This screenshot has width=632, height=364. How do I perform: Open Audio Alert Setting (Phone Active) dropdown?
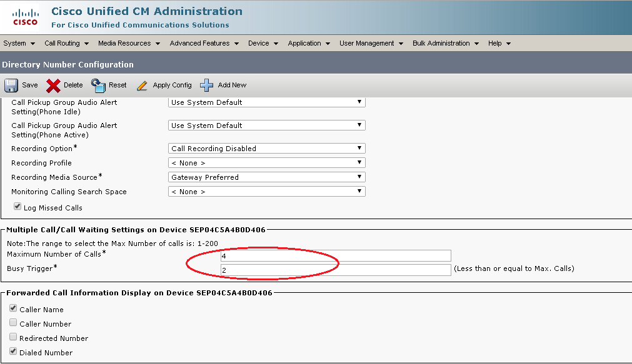click(x=267, y=125)
